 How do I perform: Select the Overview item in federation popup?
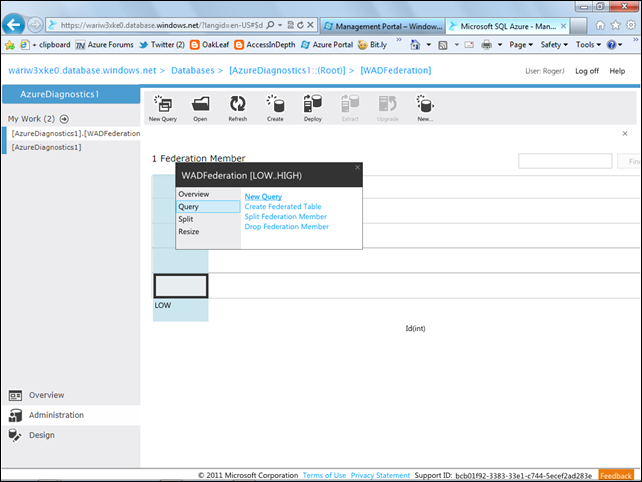(x=208, y=194)
